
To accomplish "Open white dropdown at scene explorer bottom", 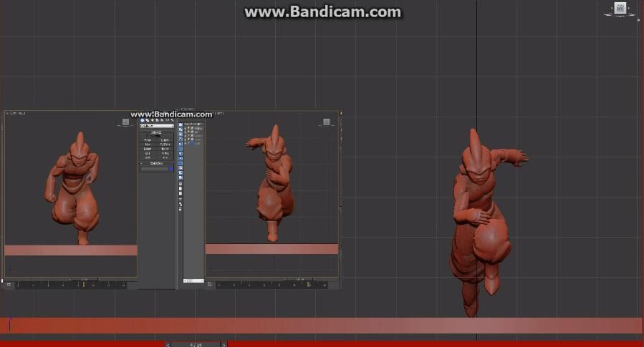I will 193,280.
